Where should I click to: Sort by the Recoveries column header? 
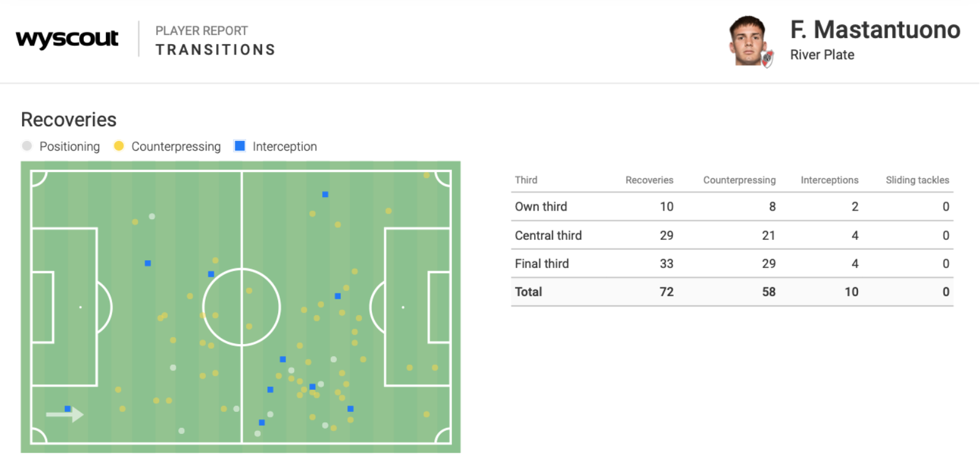[x=649, y=180]
